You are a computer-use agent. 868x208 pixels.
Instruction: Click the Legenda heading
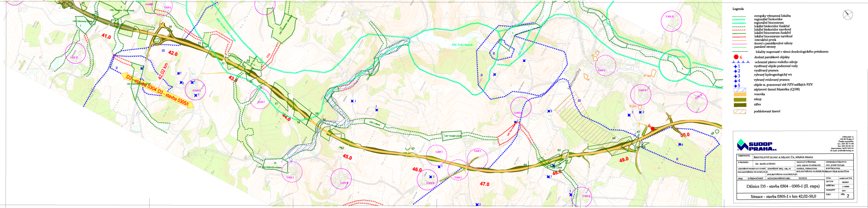(738, 9)
